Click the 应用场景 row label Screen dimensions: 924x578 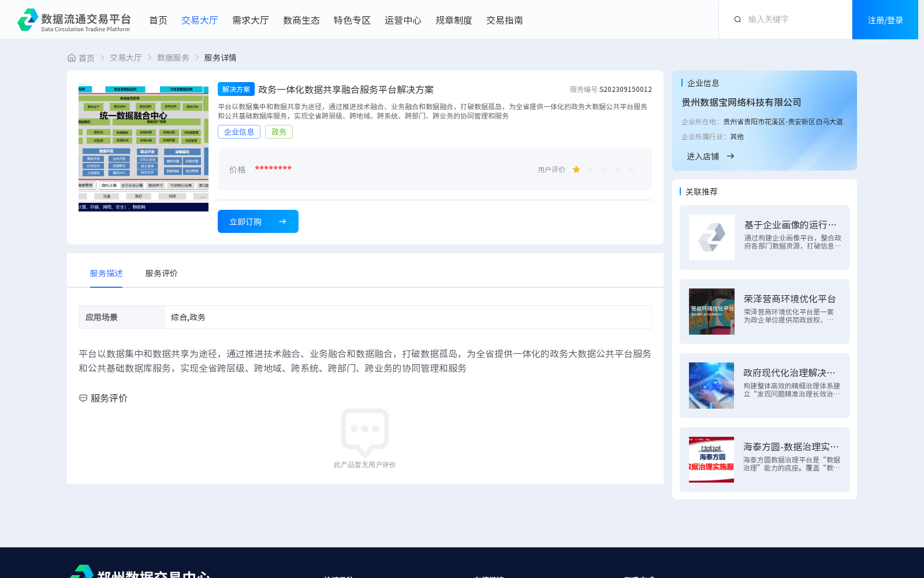pyautogui.click(x=102, y=317)
